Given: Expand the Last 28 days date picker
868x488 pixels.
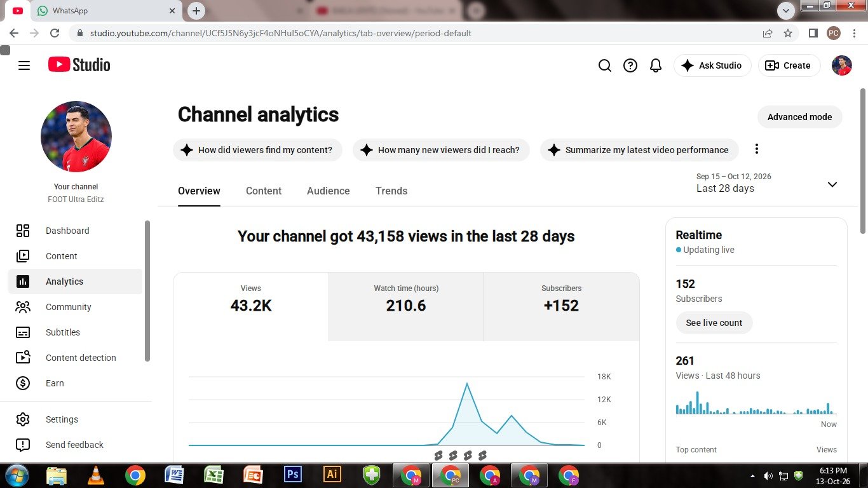Looking at the screenshot, I should pos(767,183).
